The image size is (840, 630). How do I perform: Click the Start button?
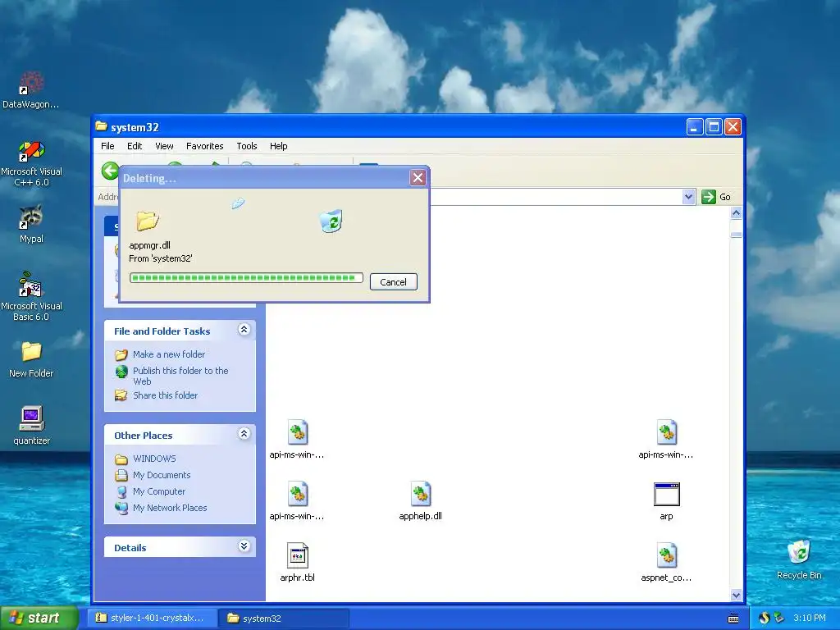tap(39, 618)
